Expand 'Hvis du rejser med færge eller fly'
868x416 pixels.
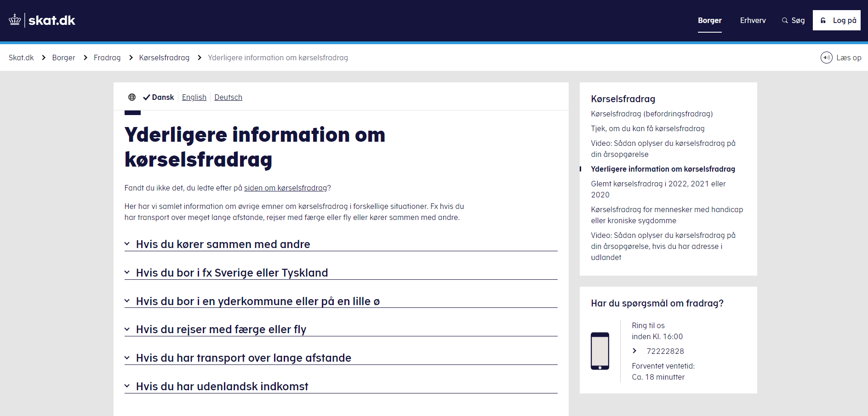221,329
